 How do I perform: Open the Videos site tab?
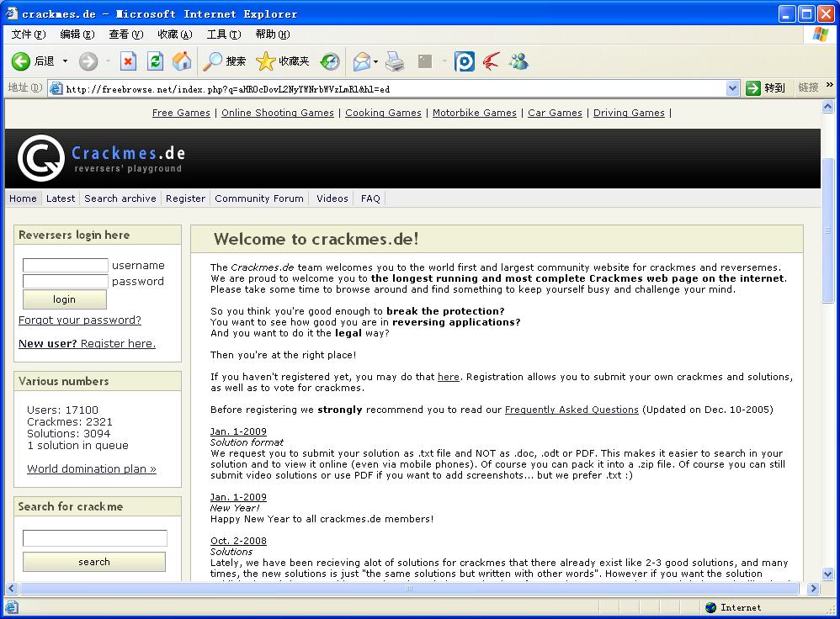pyautogui.click(x=332, y=198)
